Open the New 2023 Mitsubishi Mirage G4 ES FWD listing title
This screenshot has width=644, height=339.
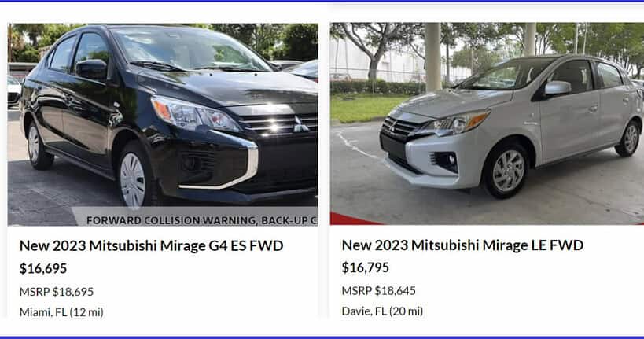point(152,245)
